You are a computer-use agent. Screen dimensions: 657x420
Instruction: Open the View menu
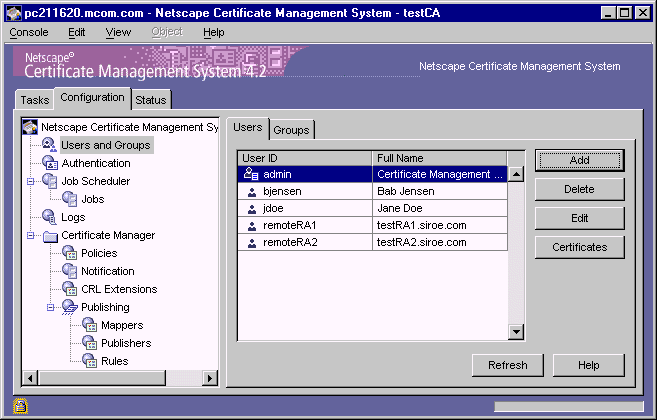pos(118,32)
